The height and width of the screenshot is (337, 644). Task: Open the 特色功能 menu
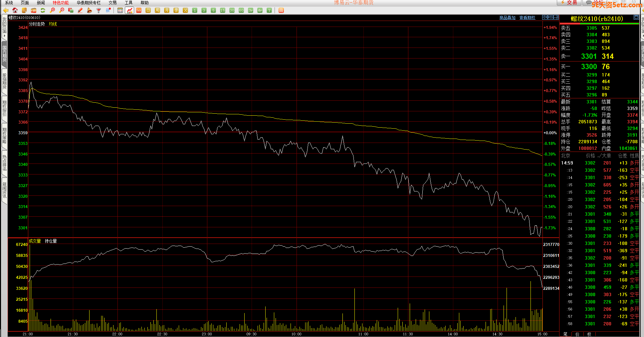point(61,3)
